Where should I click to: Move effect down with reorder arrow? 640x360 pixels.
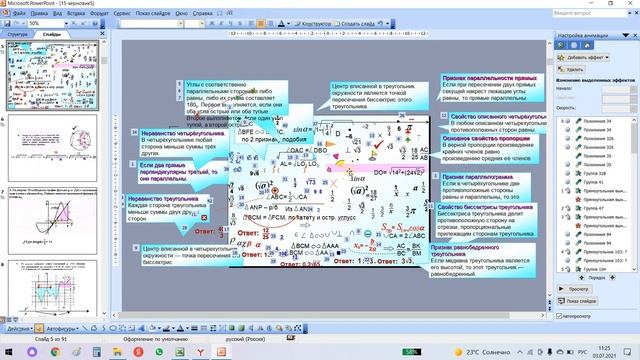point(612,278)
